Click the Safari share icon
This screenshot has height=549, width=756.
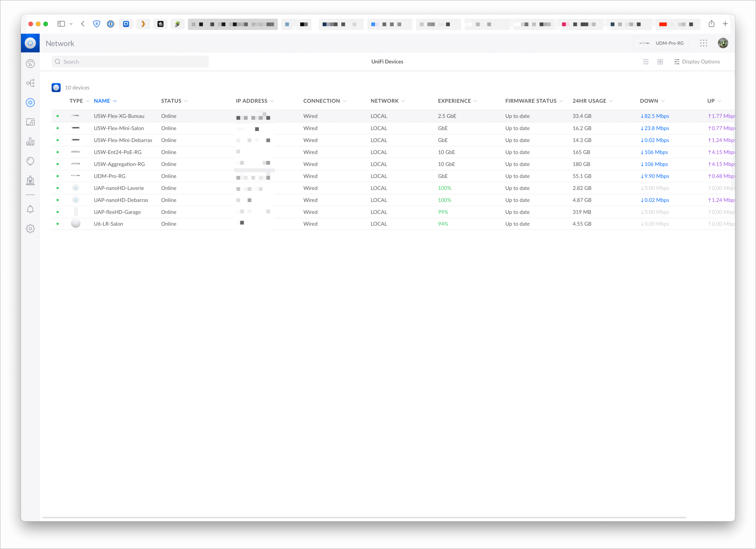coord(711,24)
